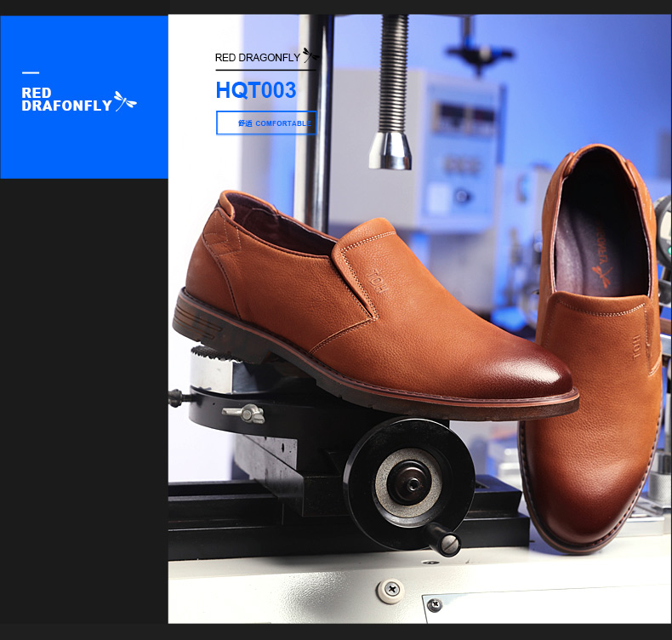Click the chrome tip of the threaded rod
The width and height of the screenshot is (672, 640).
coord(390,150)
